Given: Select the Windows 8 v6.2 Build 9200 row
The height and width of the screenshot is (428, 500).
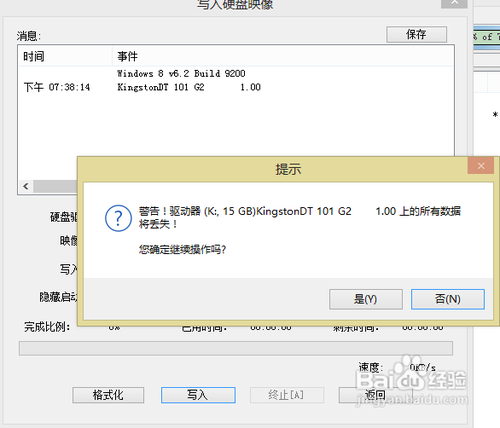Looking at the screenshot, I should (236, 73).
